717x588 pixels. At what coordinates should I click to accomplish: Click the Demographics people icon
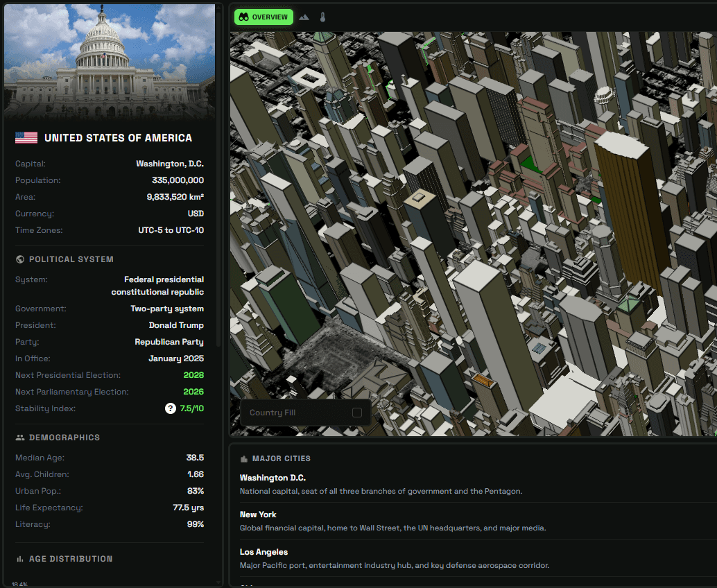(x=19, y=438)
